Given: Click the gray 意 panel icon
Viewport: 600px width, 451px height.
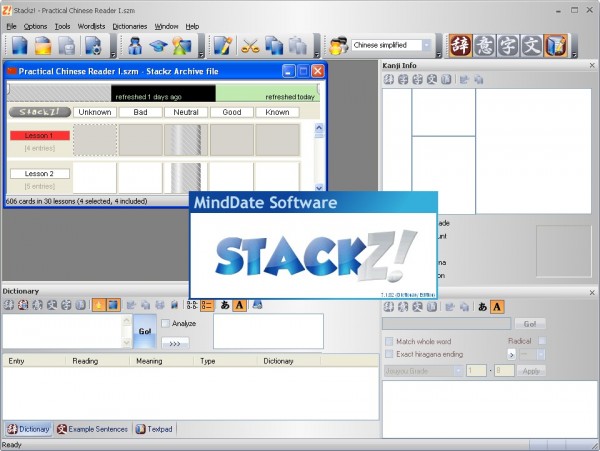Looking at the screenshot, I should tap(484, 46).
